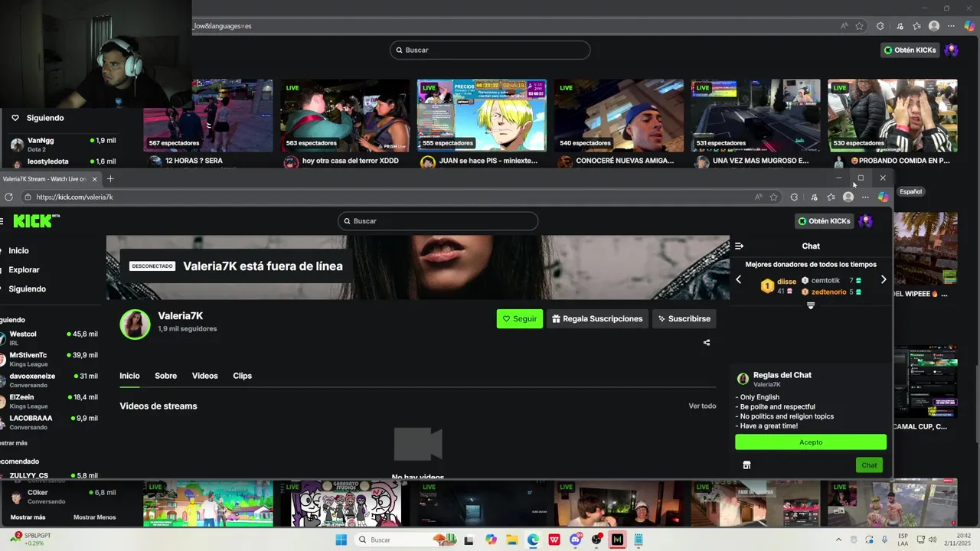This screenshot has height=551, width=980.
Task: Open '12 HORAS ? SERA' stream thumbnail
Action: coord(208,116)
